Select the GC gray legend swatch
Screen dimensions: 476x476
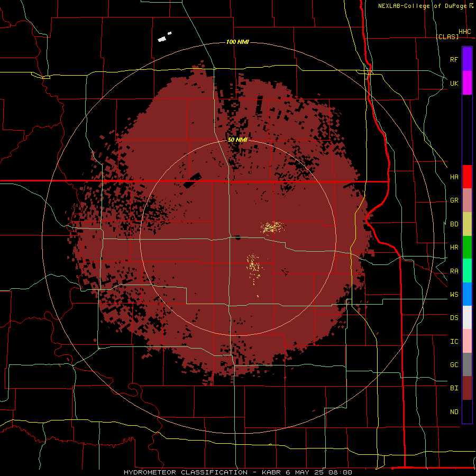pos(467,364)
